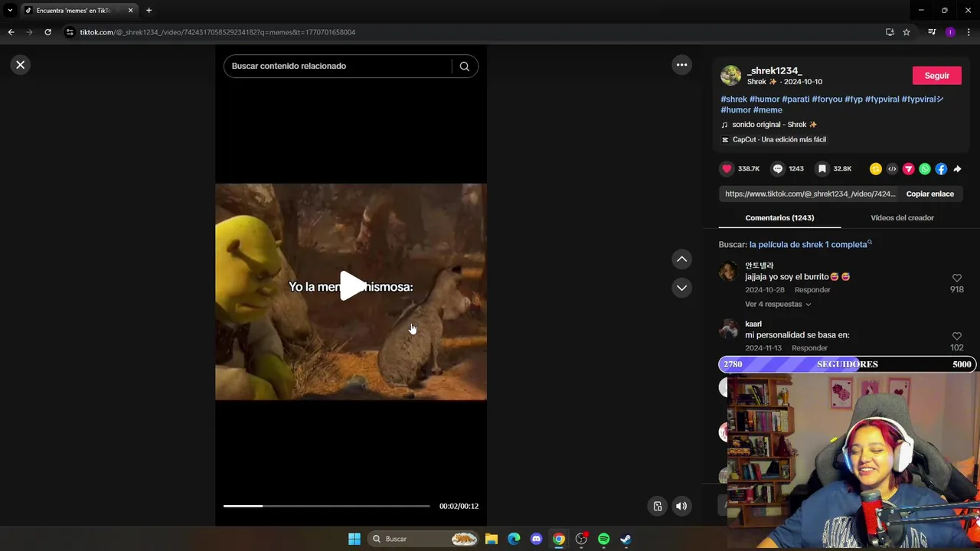Open the tab search dropdown arrow
The image size is (980, 551).
pyautogui.click(x=10, y=11)
